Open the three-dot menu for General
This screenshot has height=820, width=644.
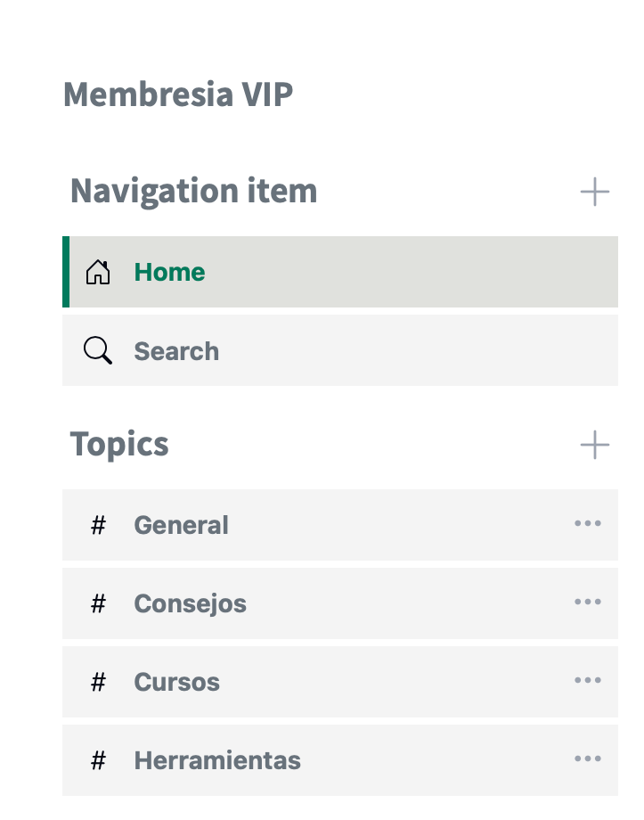588,523
